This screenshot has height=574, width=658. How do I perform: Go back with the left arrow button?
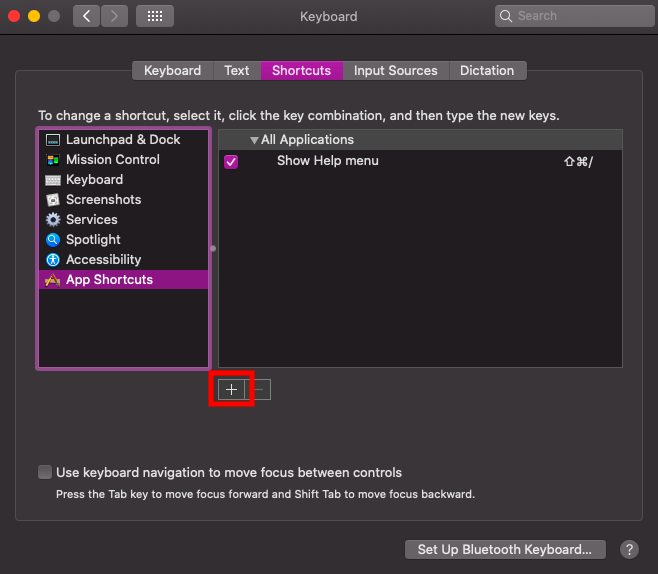click(x=87, y=16)
